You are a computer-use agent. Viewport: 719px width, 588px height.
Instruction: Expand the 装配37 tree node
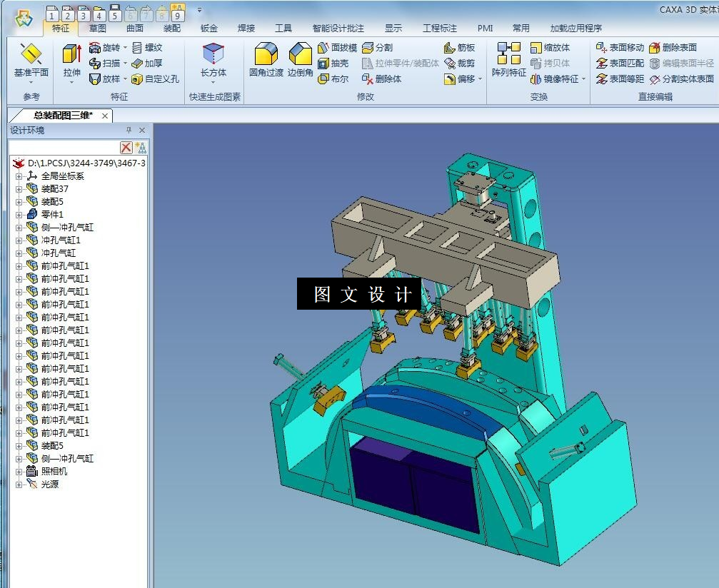point(19,189)
